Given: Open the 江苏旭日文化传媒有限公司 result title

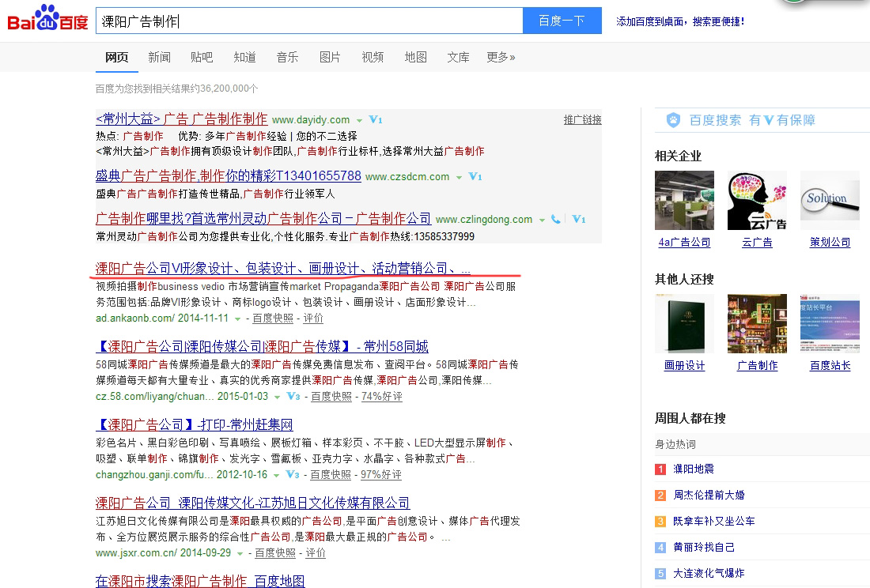Looking at the screenshot, I should (x=252, y=503).
